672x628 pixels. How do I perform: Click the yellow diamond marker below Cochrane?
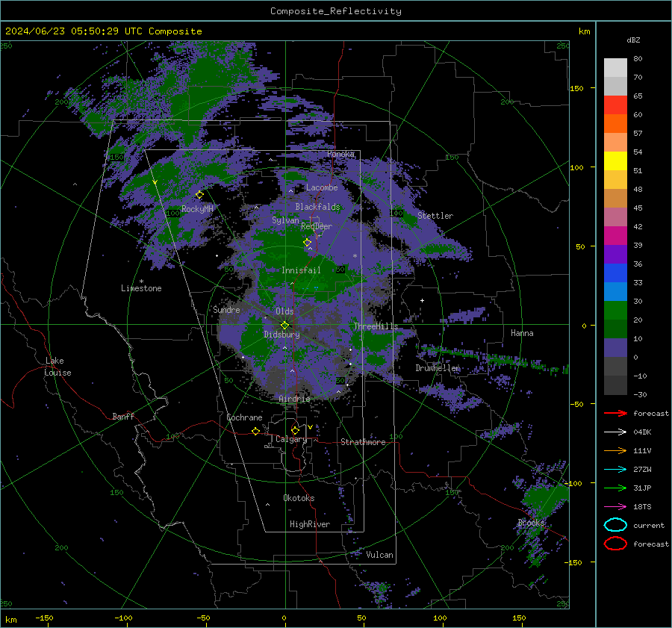(x=256, y=431)
